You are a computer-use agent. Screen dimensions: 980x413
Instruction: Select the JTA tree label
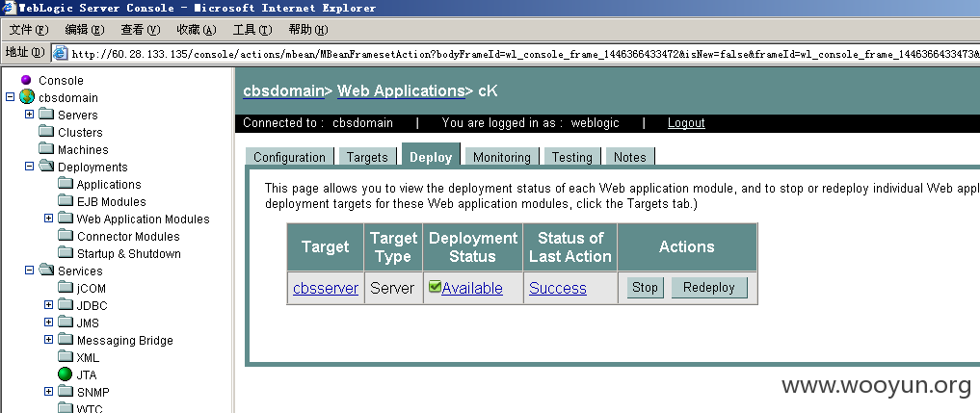pos(87,374)
